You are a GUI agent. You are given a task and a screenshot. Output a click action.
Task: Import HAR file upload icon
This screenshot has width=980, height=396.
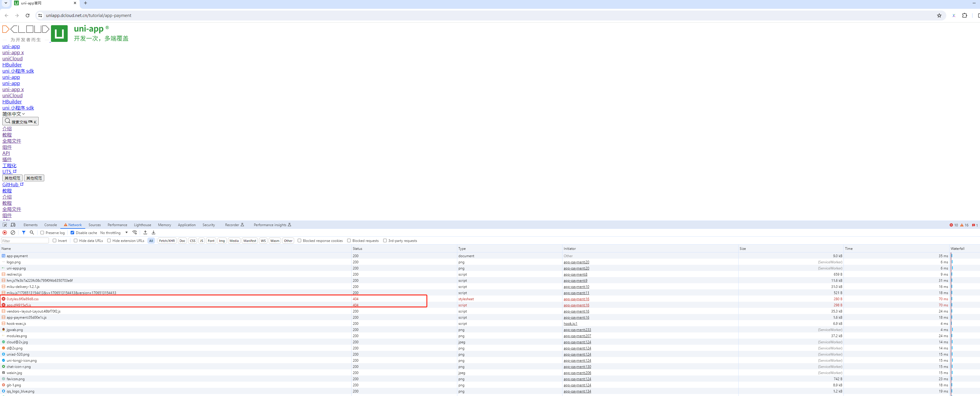click(145, 233)
